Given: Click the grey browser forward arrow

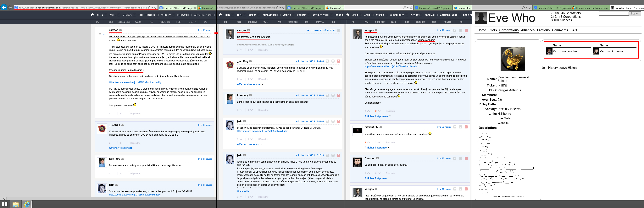Looking at the screenshot, I should (10, 8).
